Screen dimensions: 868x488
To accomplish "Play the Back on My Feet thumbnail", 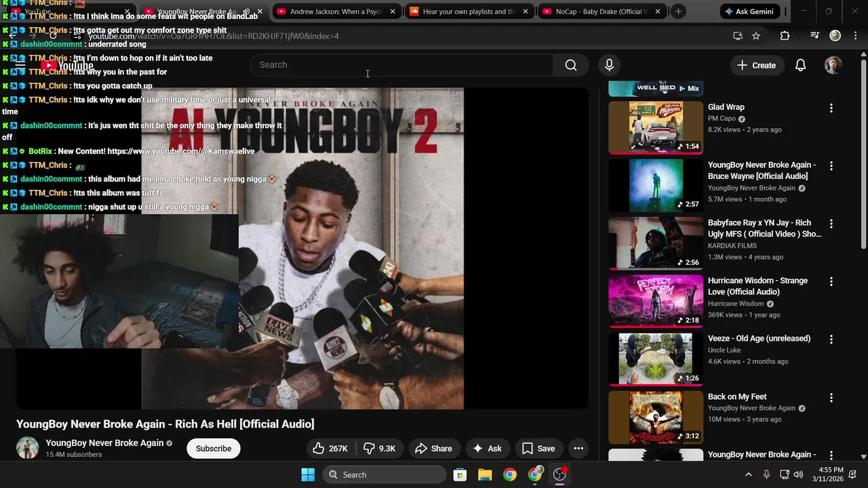I will click(656, 418).
